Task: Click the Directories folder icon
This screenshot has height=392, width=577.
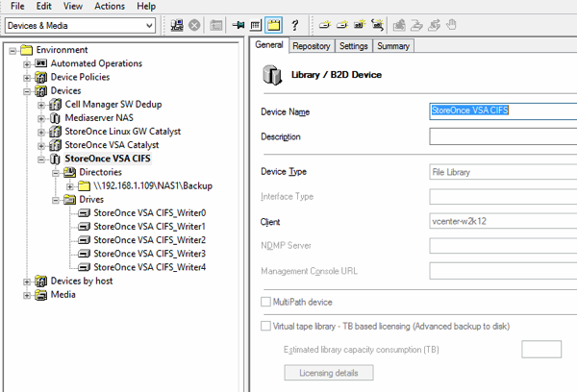Action: (x=69, y=172)
